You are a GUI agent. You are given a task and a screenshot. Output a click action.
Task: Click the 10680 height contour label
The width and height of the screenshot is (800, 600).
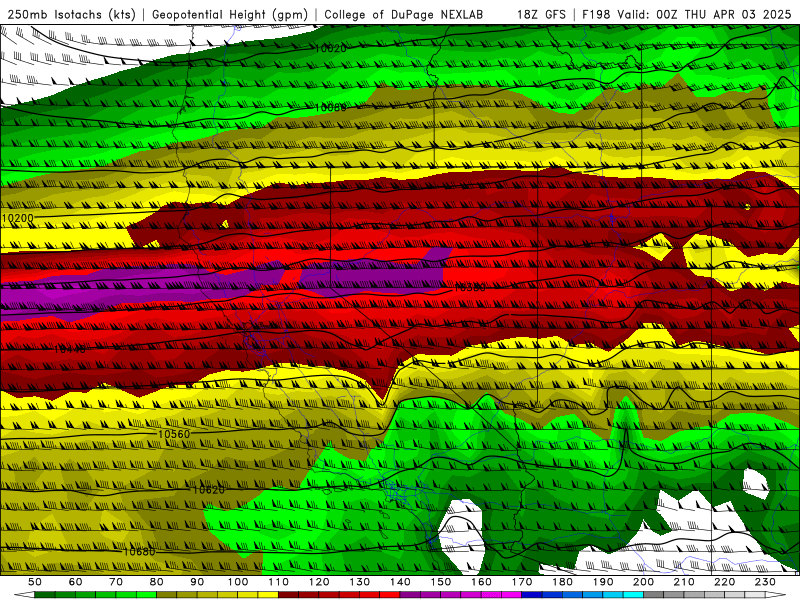[x=139, y=552]
